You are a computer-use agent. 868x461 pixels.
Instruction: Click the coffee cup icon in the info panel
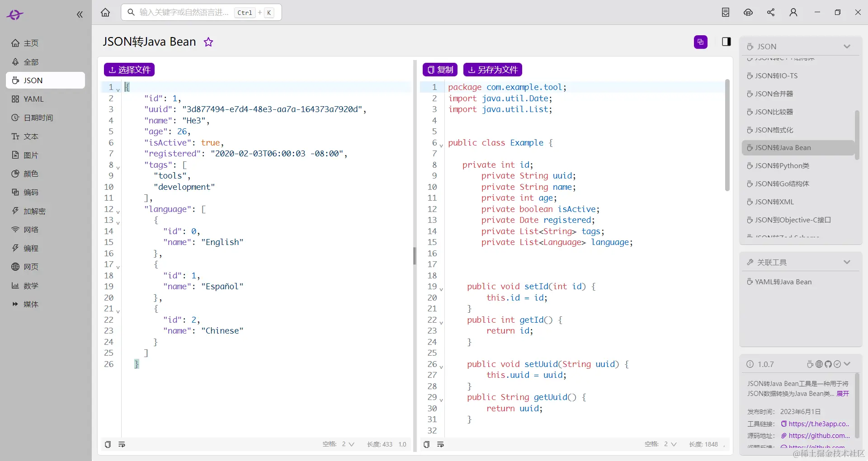click(x=810, y=364)
